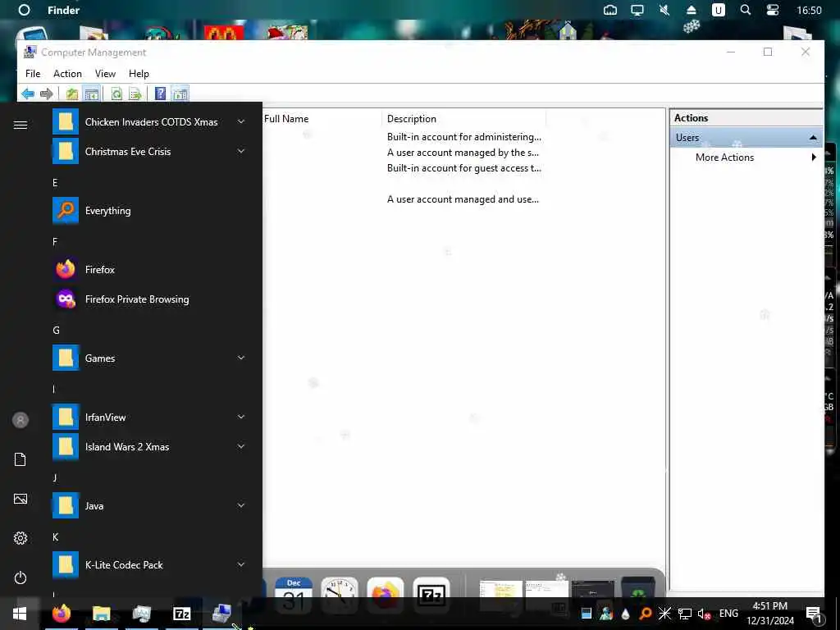This screenshot has height=630, width=840.
Task: Click the Forward arrow in Computer Management toolbar
Action: (x=47, y=94)
